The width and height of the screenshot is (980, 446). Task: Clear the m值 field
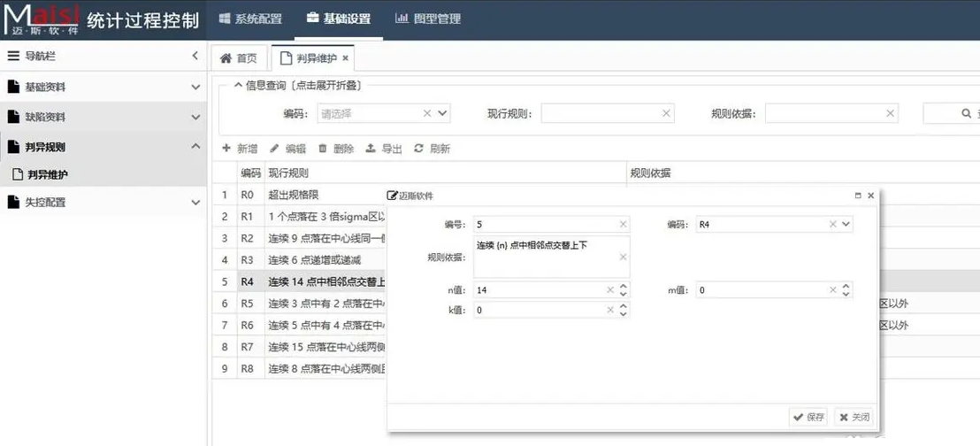click(x=833, y=289)
